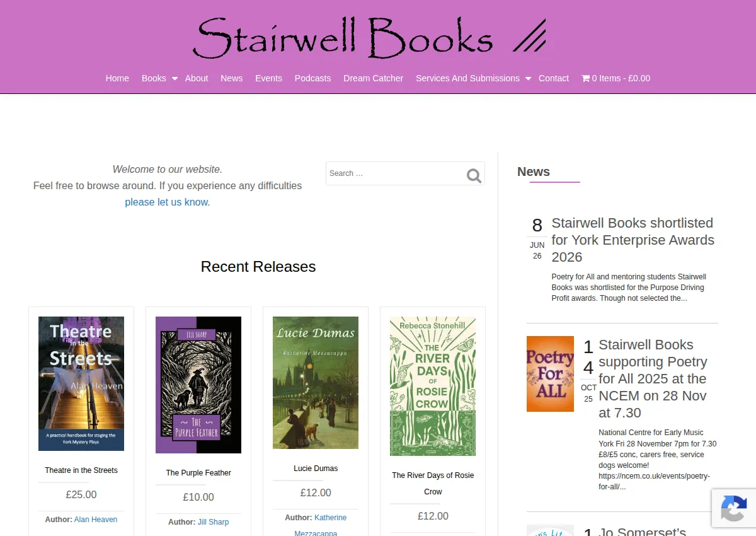Open the Dream Catcher page

373,78
